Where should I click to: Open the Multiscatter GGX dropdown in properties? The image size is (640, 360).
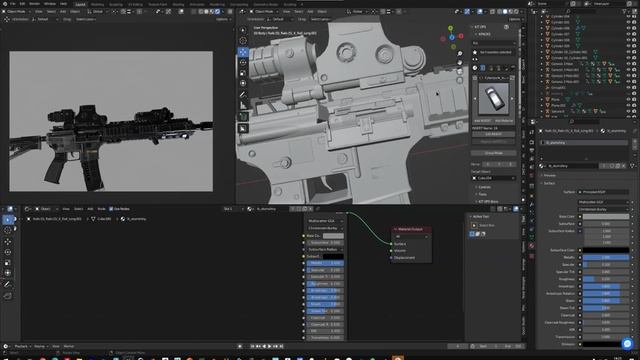603,202
